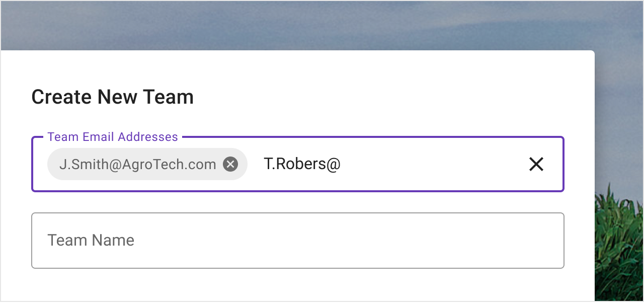Image resolution: width=644 pixels, height=307 pixels.
Task: Click the word Team in the dialog heading
Action: (168, 97)
